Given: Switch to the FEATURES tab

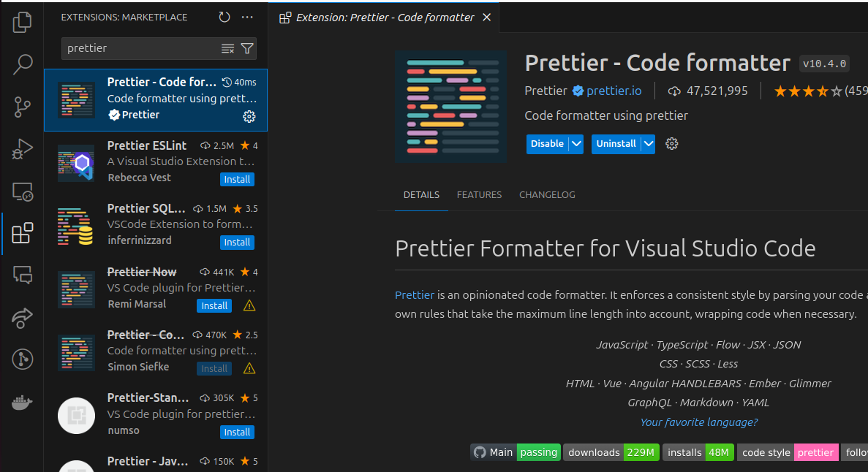Looking at the screenshot, I should (x=480, y=195).
